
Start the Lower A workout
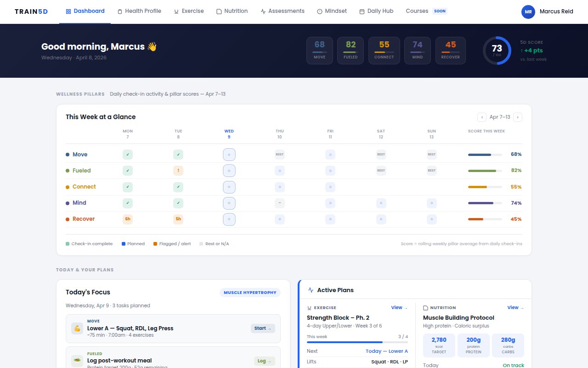coord(263,328)
